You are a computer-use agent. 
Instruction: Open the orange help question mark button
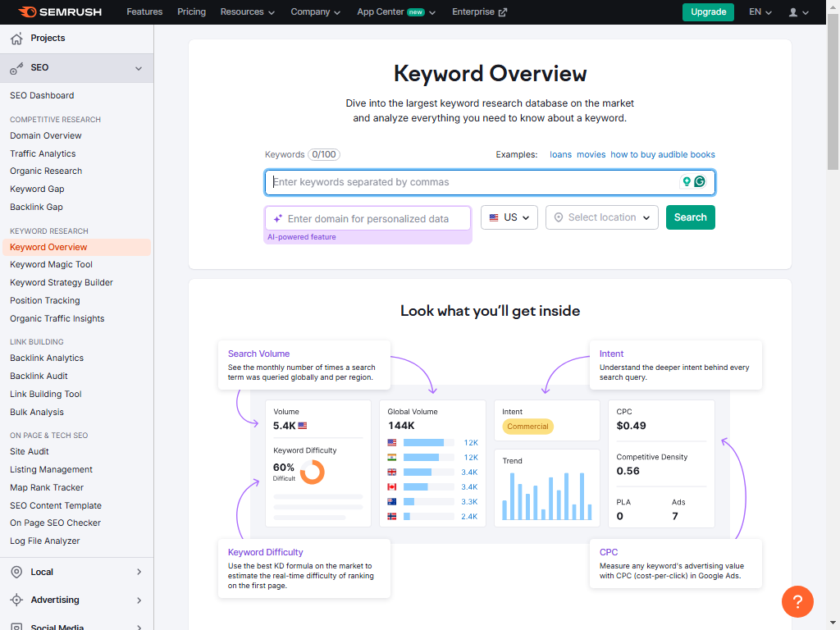tap(797, 601)
